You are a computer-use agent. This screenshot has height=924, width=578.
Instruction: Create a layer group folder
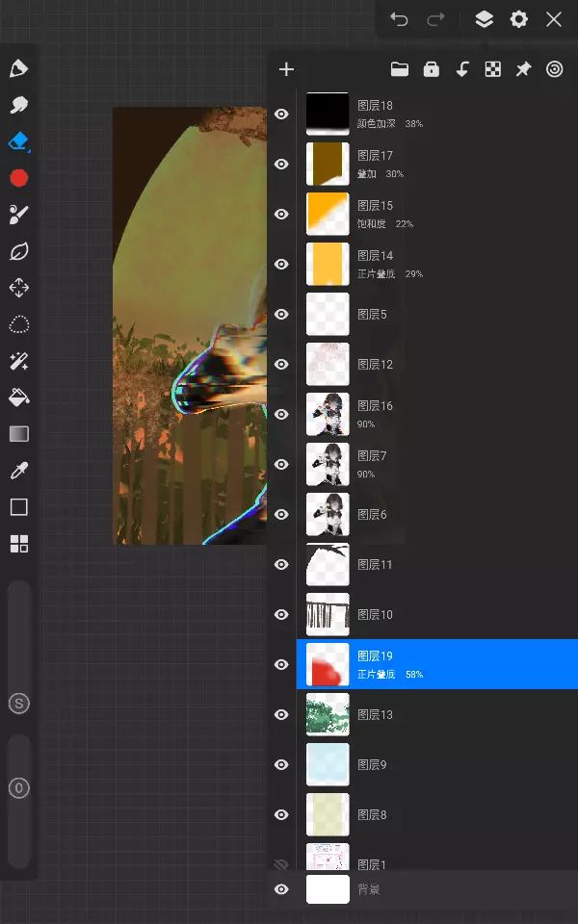point(400,69)
